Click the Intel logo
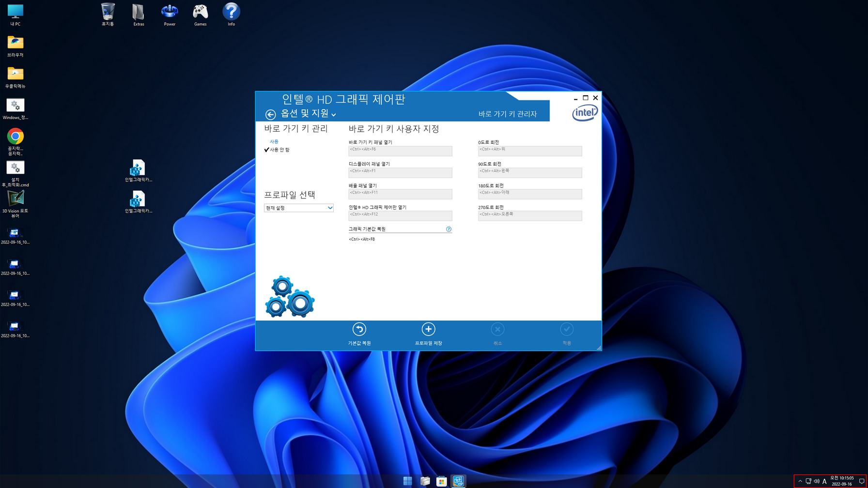868x488 pixels. 585,113
